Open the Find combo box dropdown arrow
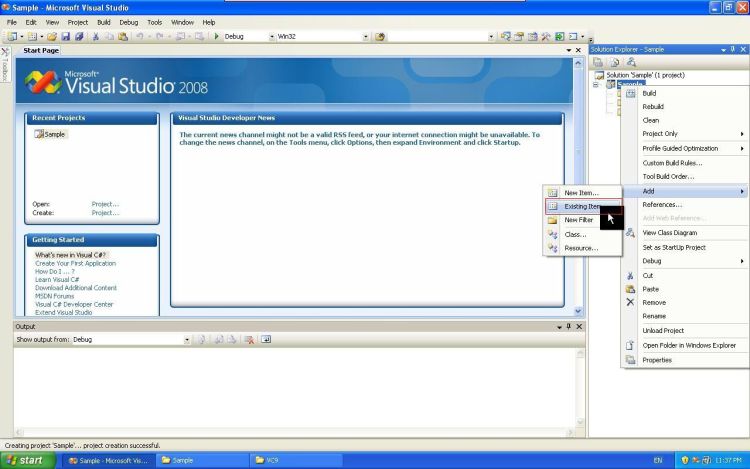 click(491, 37)
